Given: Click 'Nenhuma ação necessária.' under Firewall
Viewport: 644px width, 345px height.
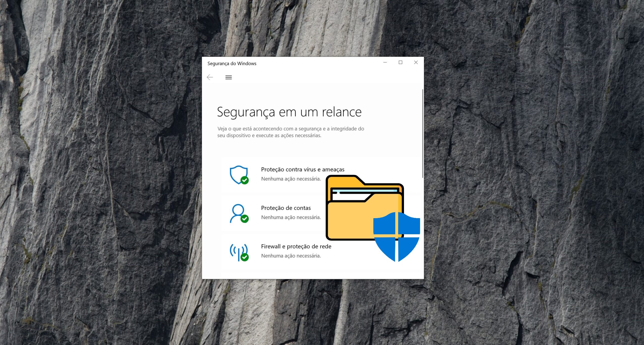Looking at the screenshot, I should [x=291, y=256].
